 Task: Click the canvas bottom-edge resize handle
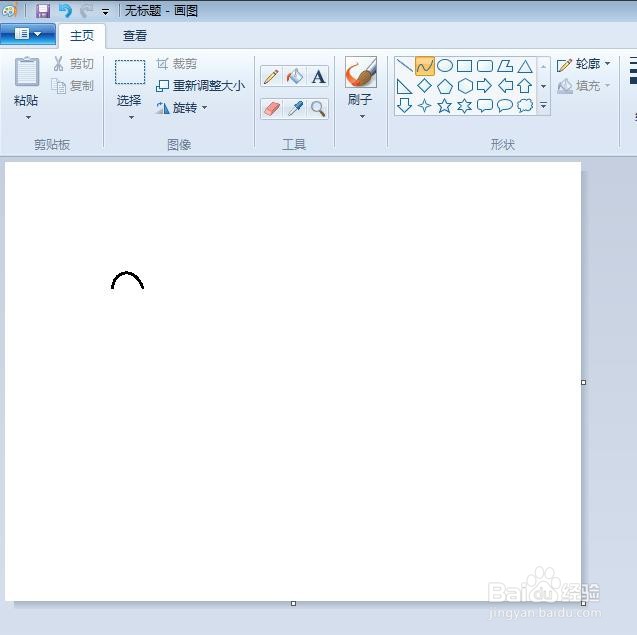pyautogui.click(x=293, y=604)
